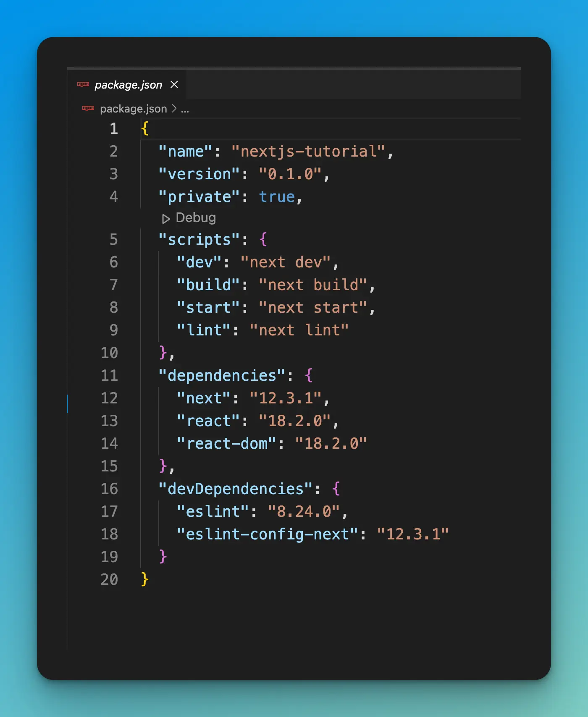Viewport: 588px width, 717px height.
Task: Click the "eslint-config-next" key
Action: 268,534
